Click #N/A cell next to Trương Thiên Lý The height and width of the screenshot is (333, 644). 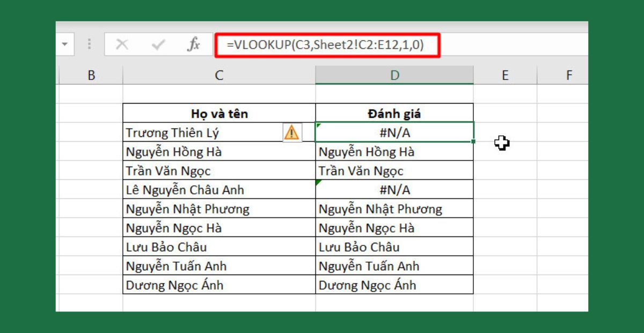point(394,133)
